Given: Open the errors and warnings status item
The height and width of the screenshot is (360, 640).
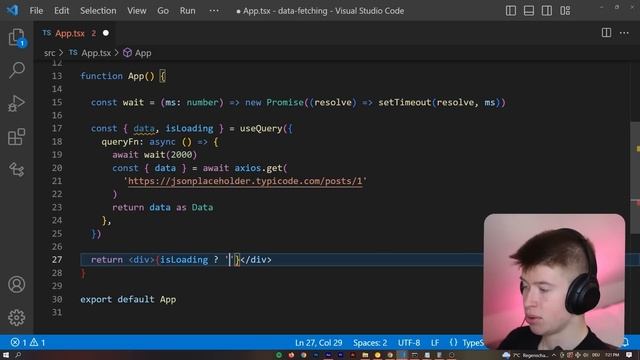Looking at the screenshot, I should tap(28, 342).
